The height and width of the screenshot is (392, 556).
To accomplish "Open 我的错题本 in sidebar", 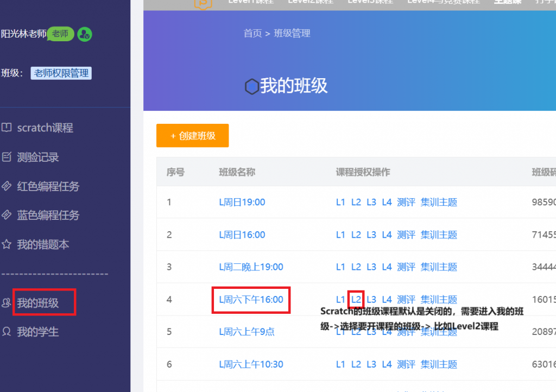I will pos(43,244).
